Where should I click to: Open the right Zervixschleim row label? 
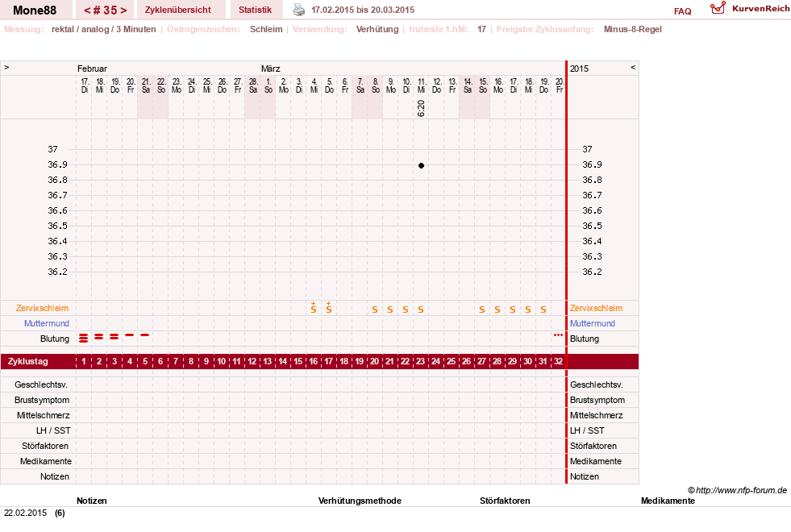597,308
